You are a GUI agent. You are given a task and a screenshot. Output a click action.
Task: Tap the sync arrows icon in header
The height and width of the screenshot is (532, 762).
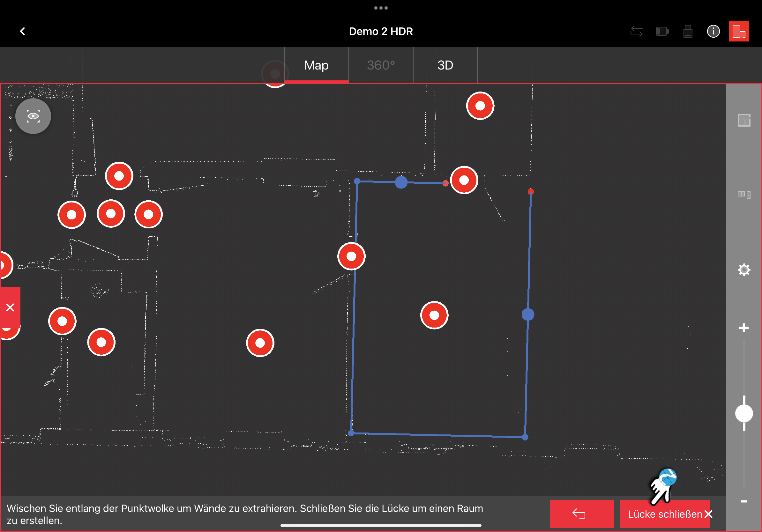[636, 32]
